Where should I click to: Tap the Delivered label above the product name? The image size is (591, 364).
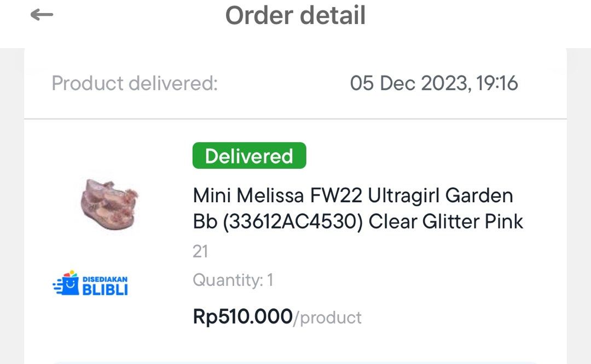click(249, 156)
